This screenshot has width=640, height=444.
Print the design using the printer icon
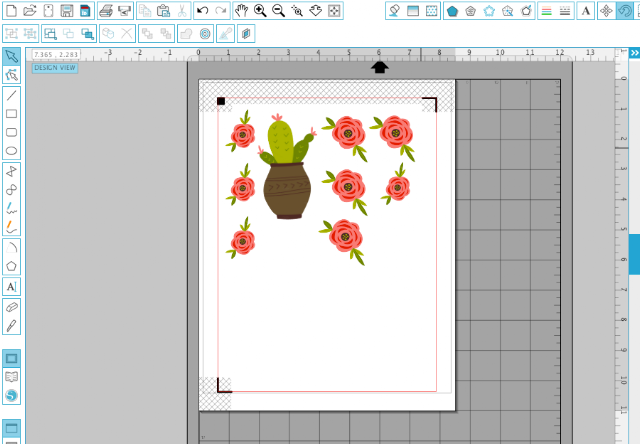pos(106,11)
